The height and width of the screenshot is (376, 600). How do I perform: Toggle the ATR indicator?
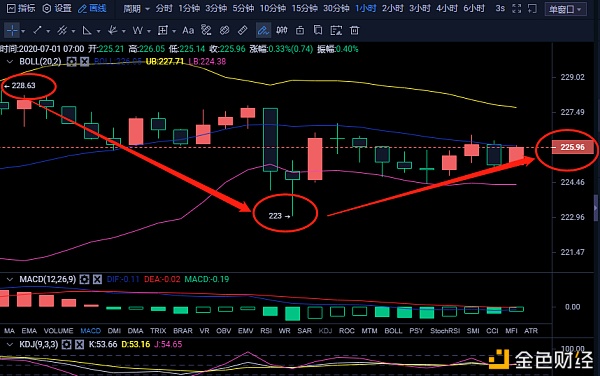[x=531, y=331]
